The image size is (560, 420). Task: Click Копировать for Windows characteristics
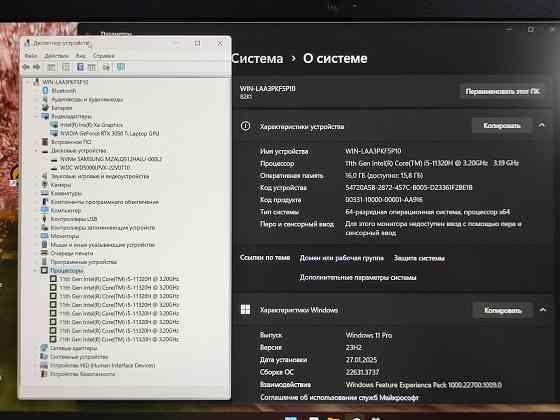[503, 310]
